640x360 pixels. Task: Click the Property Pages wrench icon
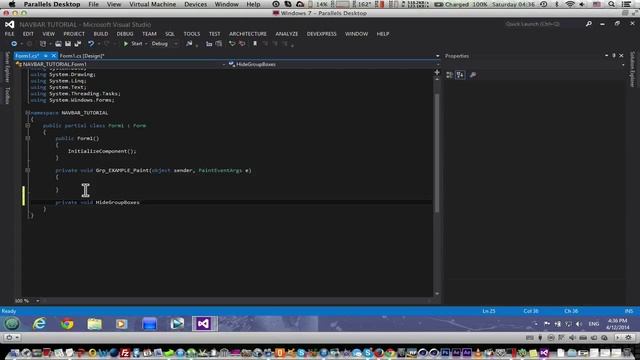473,75
